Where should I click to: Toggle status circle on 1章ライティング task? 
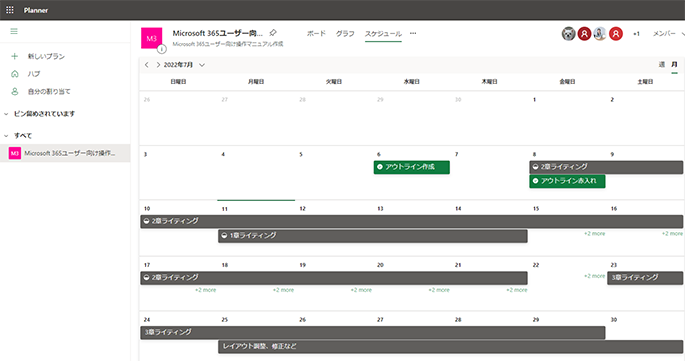tap(224, 236)
